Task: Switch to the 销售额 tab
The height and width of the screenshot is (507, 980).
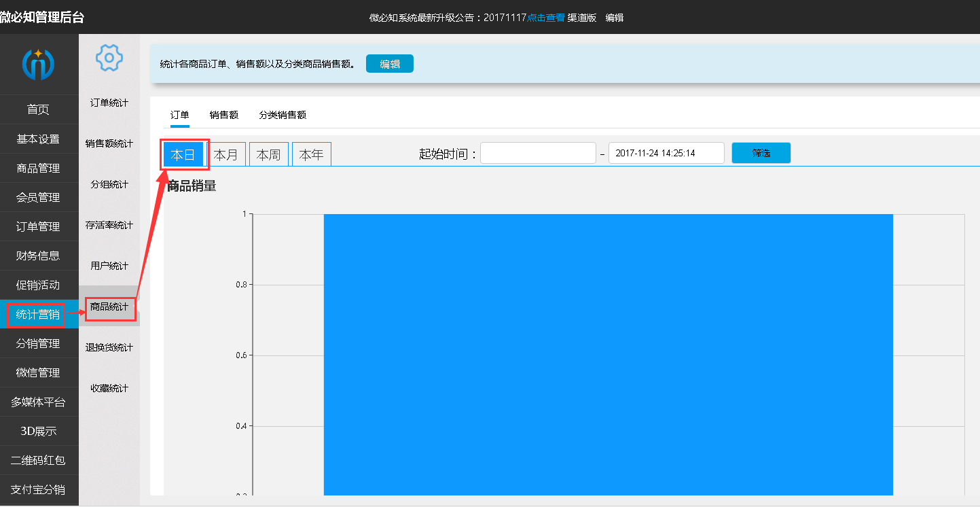Action: pyautogui.click(x=224, y=115)
